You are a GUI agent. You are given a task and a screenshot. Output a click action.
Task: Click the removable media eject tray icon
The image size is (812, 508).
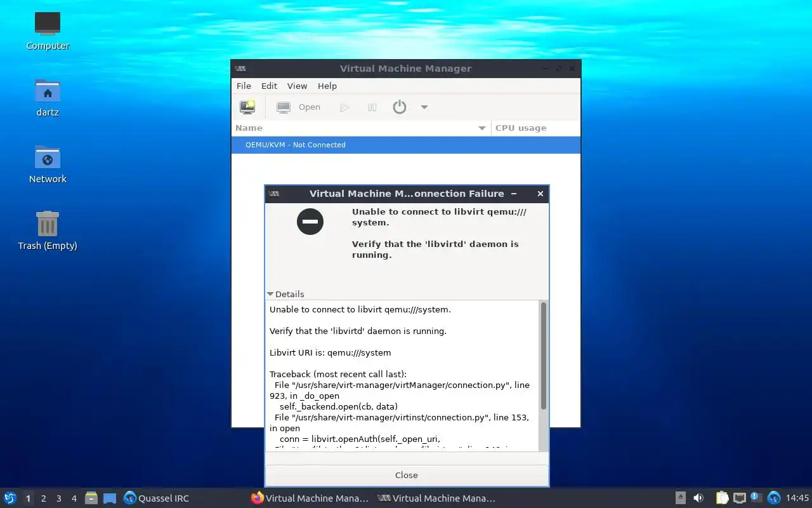680,498
